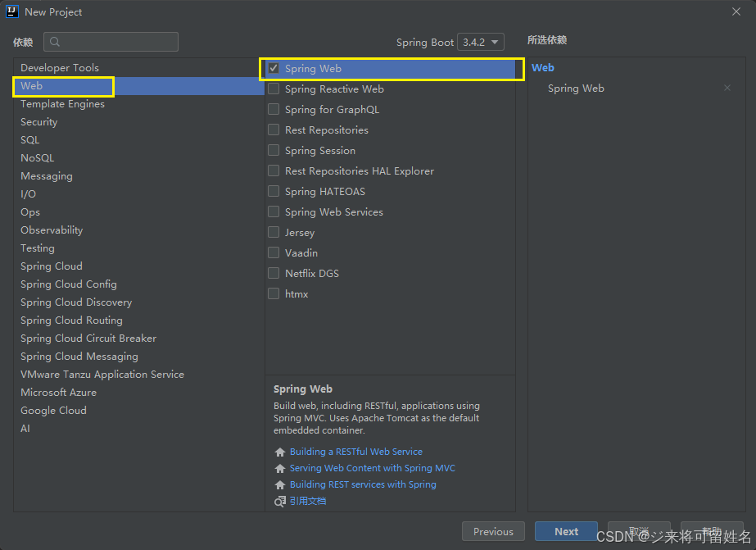Close the New Project dialog

click(736, 11)
